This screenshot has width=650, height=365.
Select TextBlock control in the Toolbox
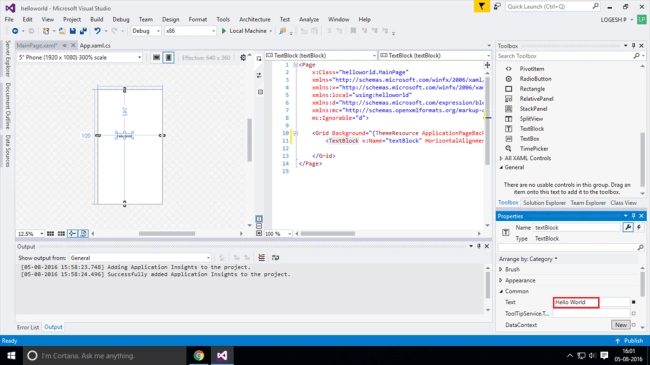(x=532, y=129)
